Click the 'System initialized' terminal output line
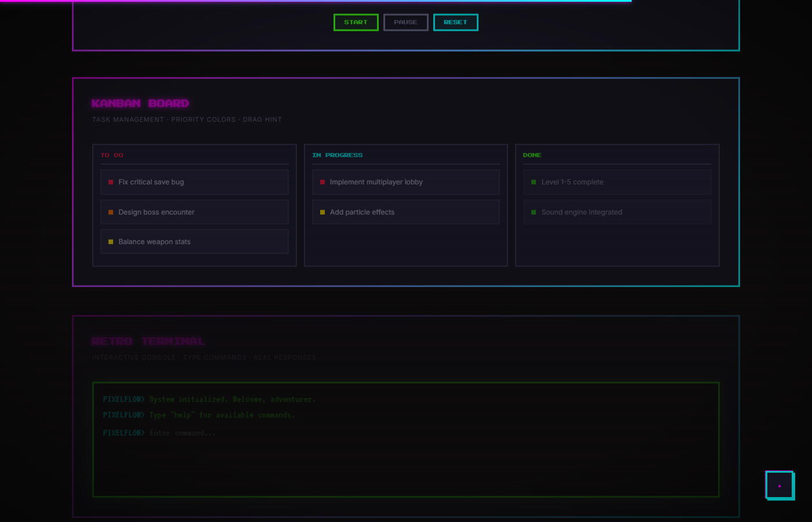Screen dimensions: 812x522 (209, 400)
